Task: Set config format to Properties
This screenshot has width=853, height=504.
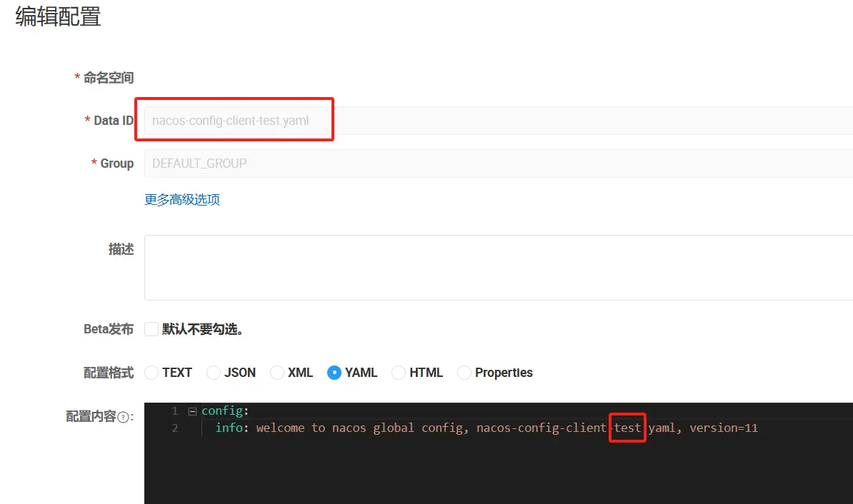Action: click(x=464, y=373)
